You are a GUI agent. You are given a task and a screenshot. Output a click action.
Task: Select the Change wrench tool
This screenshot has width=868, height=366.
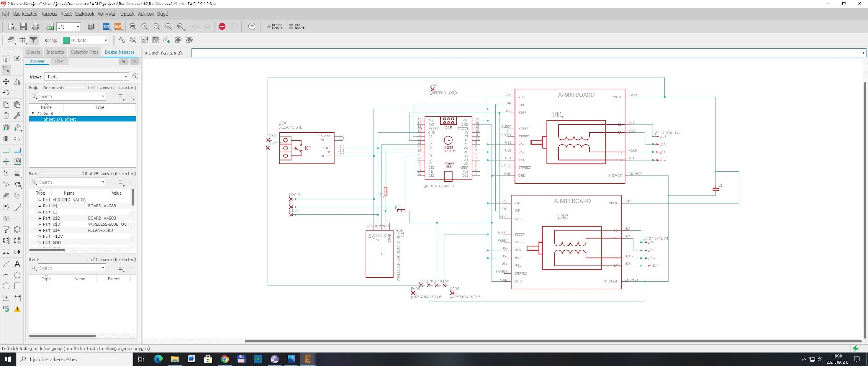[17, 116]
